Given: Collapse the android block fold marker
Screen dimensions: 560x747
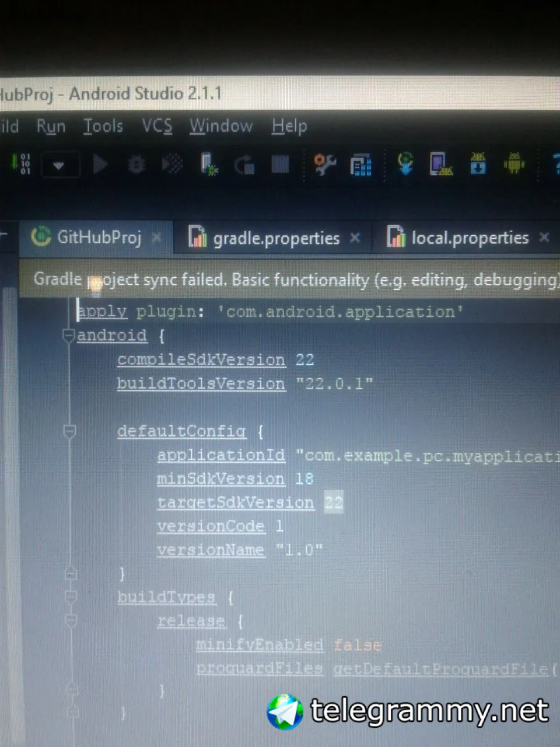Looking at the screenshot, I should [x=69, y=336].
